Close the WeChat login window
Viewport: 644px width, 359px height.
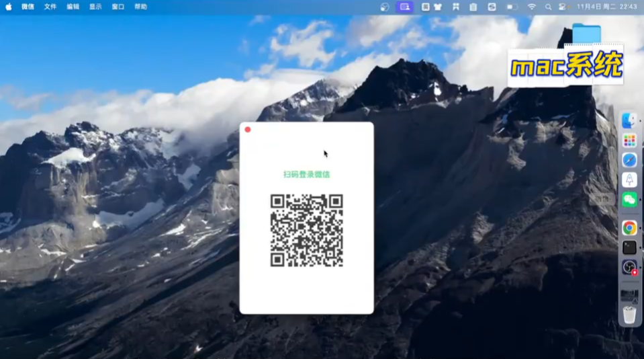pos(248,129)
